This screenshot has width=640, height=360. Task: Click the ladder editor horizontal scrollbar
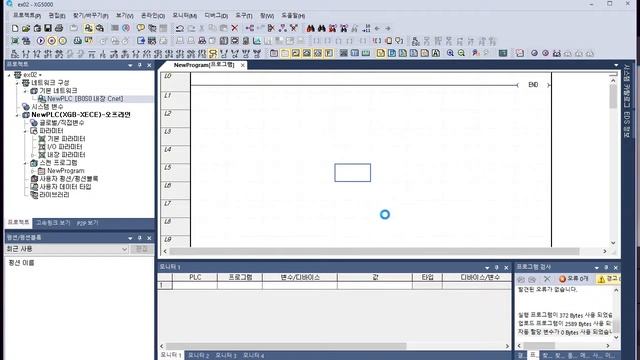(374, 251)
